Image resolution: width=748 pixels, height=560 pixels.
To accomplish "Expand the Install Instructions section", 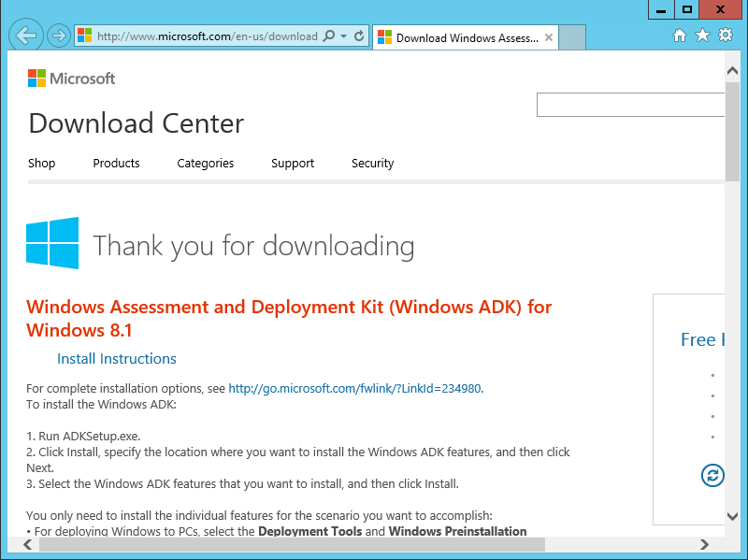I will tap(116, 359).
